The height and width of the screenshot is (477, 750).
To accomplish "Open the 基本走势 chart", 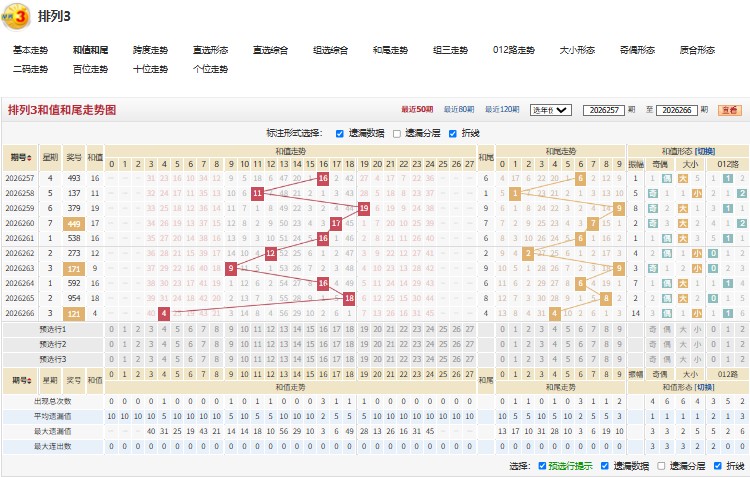I will [31, 50].
